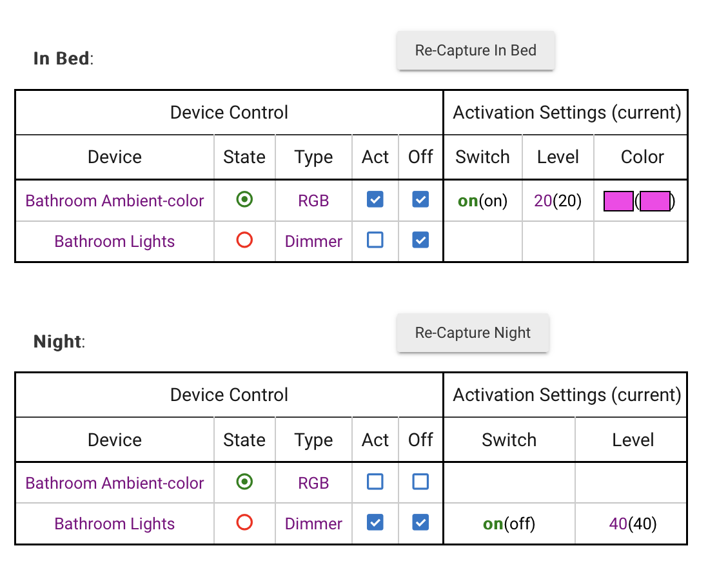Click Re-Capture Night button
Viewport: 708px width, 588px height.
point(473,333)
